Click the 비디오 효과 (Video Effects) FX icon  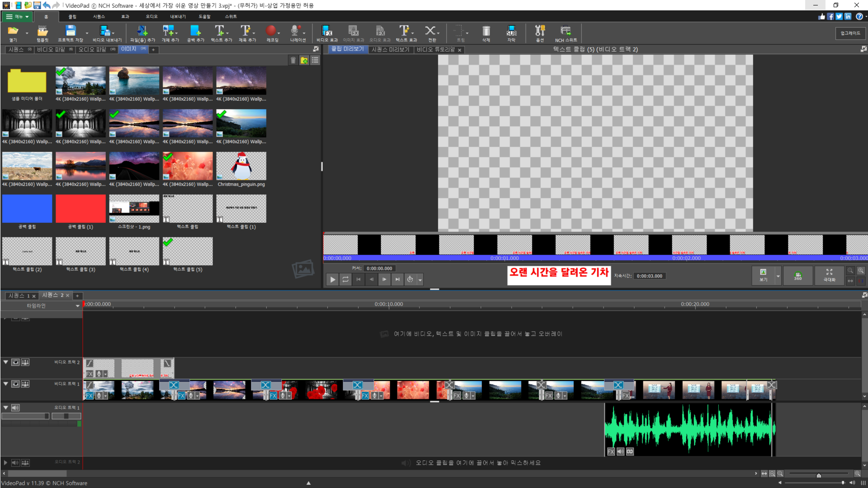[326, 31]
